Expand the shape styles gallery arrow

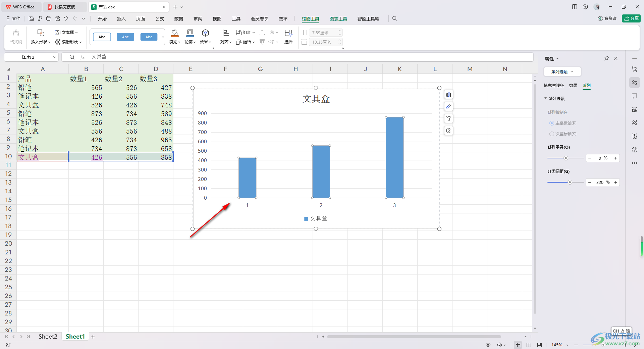pyautogui.click(x=163, y=37)
